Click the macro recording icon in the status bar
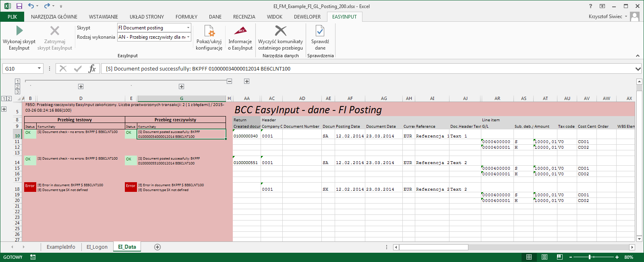Screen dimensions: 644x262 pyautogui.click(x=33, y=257)
